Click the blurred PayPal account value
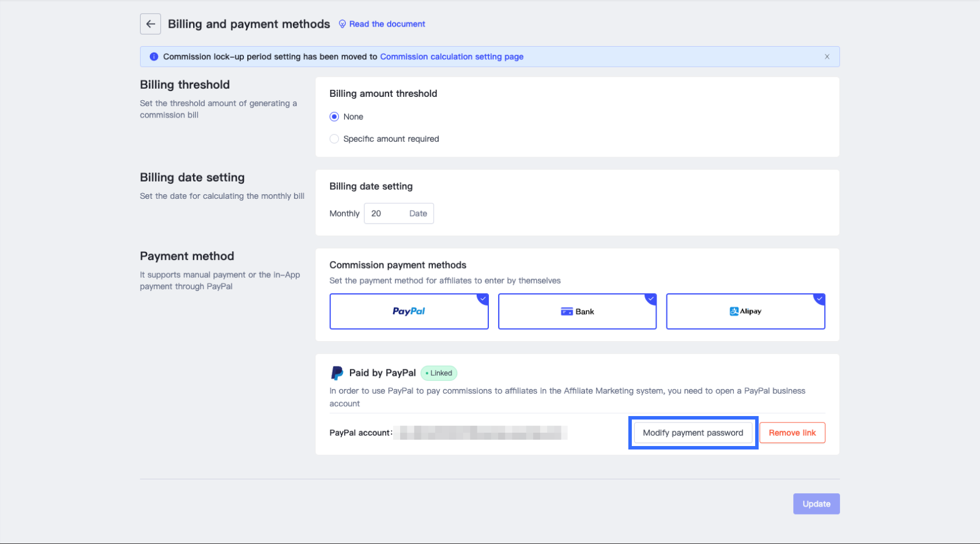The height and width of the screenshot is (544, 980). [x=480, y=433]
